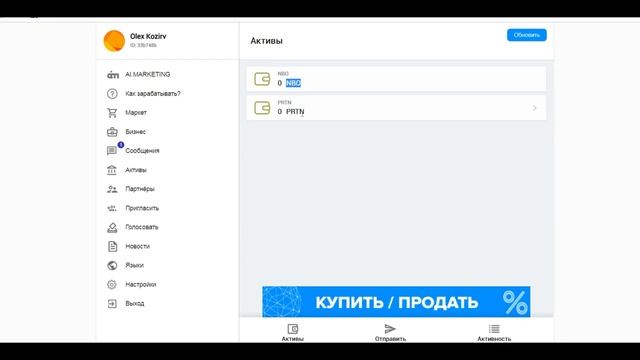
Task: Click the Активы page heading
Action: 267,41
